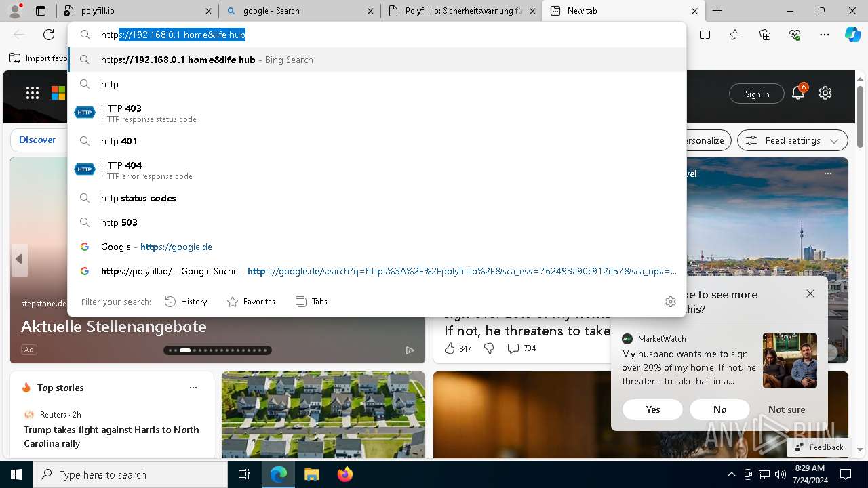The height and width of the screenshot is (488, 868).
Task: Open the page settings gear icon
Action: tap(825, 94)
